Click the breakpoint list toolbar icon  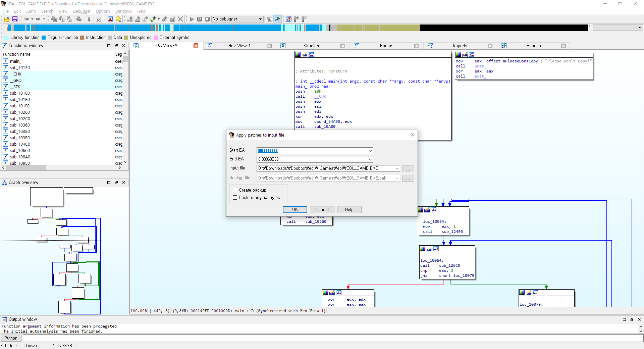pyautogui.click(x=288, y=19)
